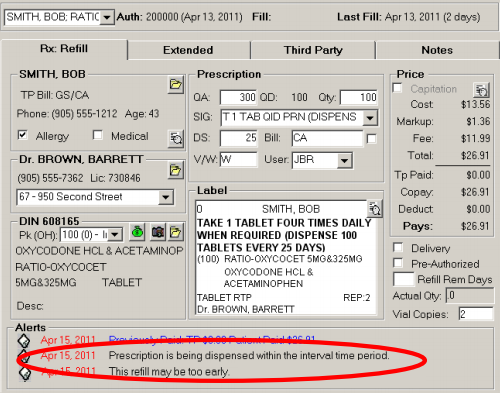
Task: Click the V/W input field
Action: [238, 159]
